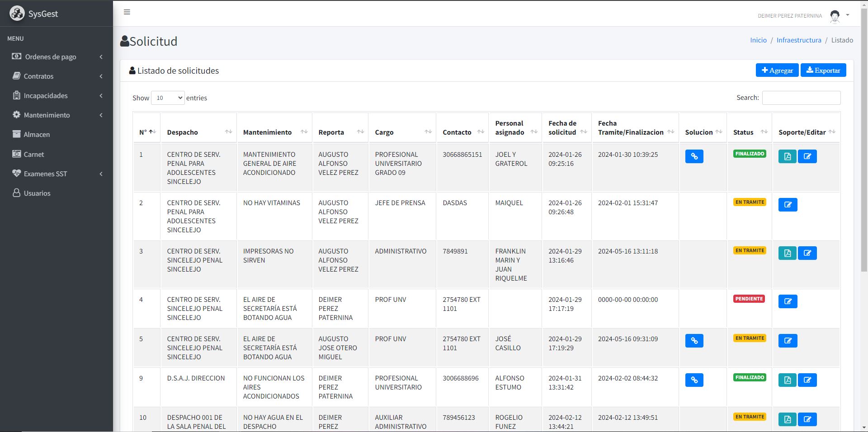Click the Agregar button
The height and width of the screenshot is (432, 868).
(x=777, y=70)
